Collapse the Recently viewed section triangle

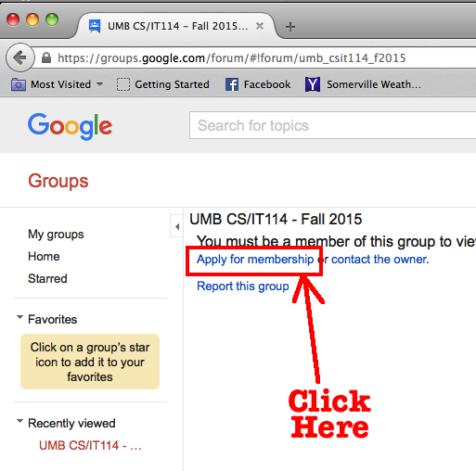[19, 421]
